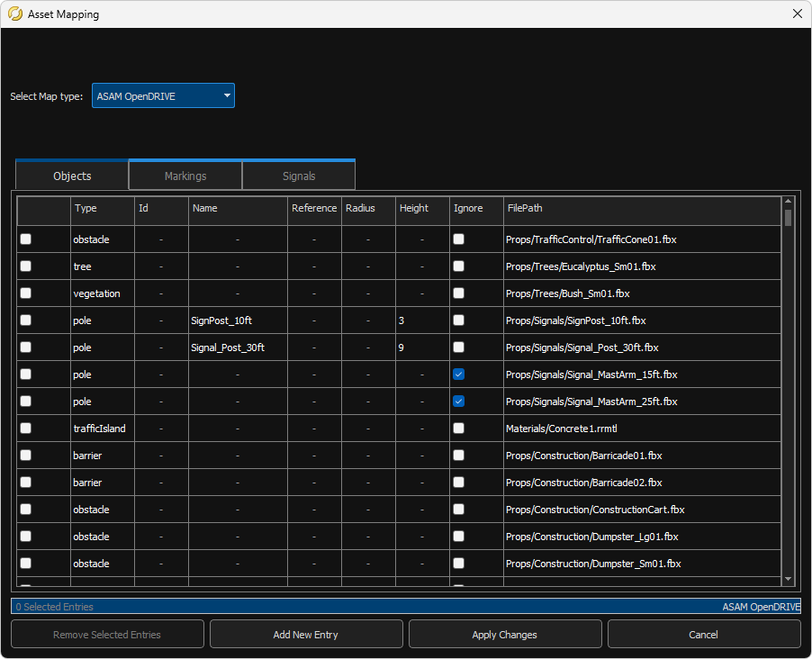812x659 pixels.
Task: Select the Objects tab
Action: point(71,176)
